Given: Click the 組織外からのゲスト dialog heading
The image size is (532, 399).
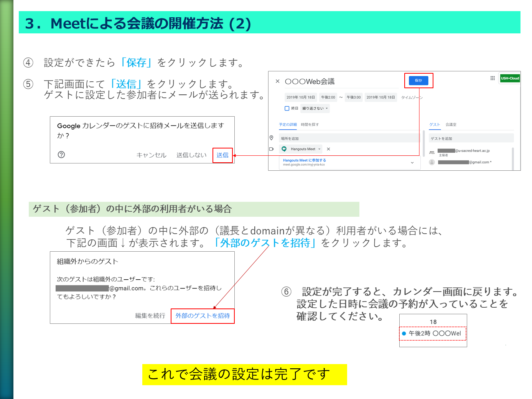Looking at the screenshot, I should pos(87,262).
